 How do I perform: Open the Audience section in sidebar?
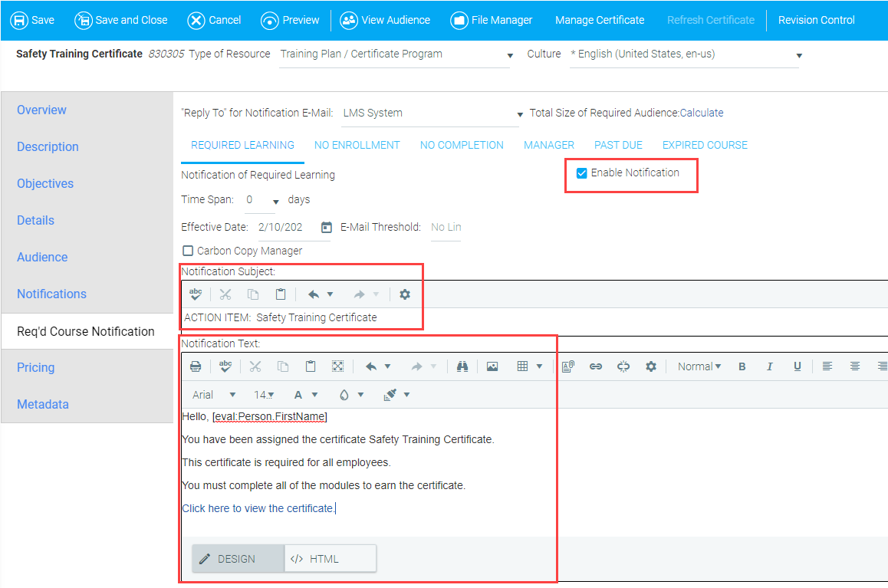pyautogui.click(x=42, y=258)
